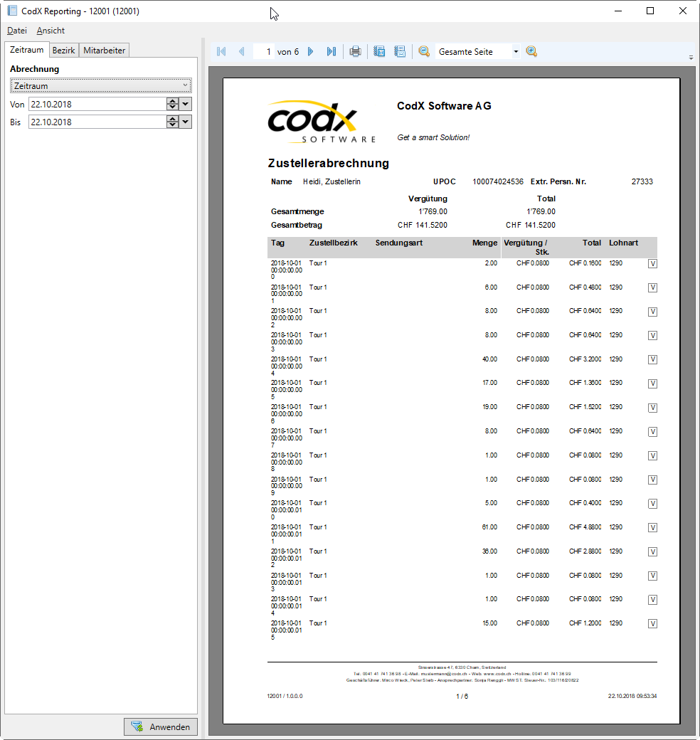Toggle the V checkbox for the 36.00 Menge row
Screen dimensions: 700x740
[x=652, y=551]
